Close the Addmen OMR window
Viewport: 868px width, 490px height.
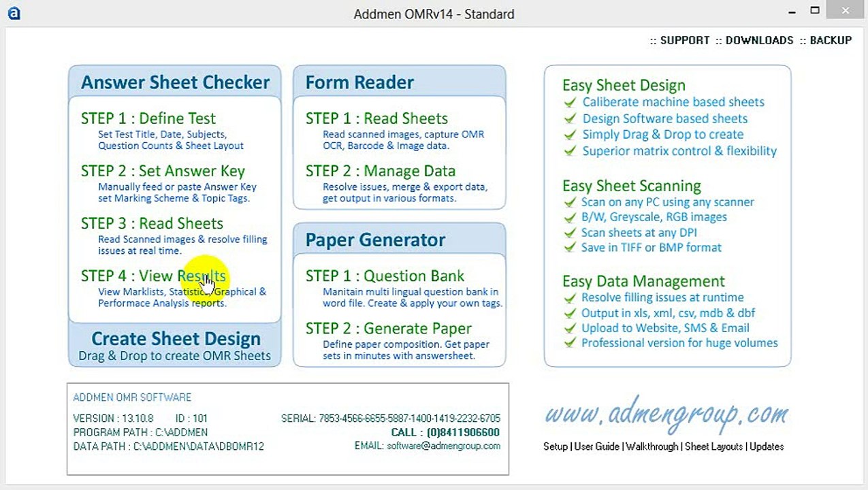click(x=846, y=10)
